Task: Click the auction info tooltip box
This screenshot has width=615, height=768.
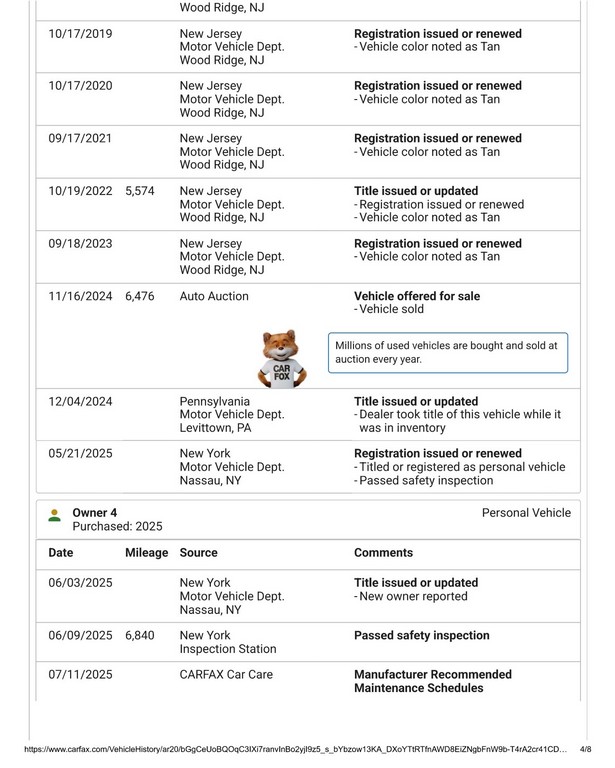Action: [x=448, y=352]
